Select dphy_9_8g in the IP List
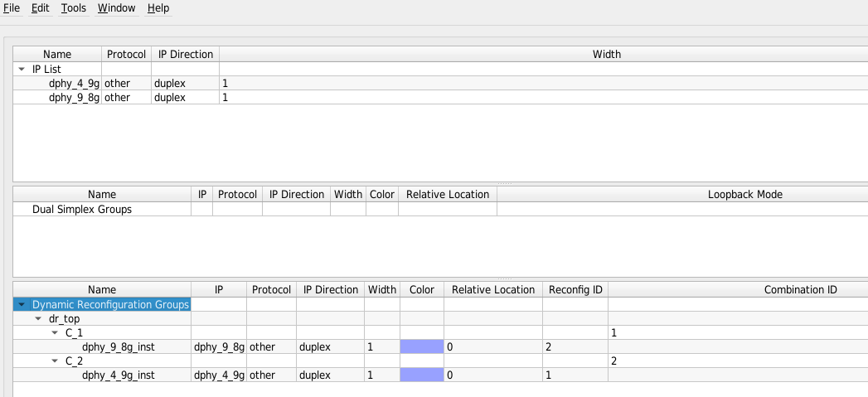 point(74,98)
